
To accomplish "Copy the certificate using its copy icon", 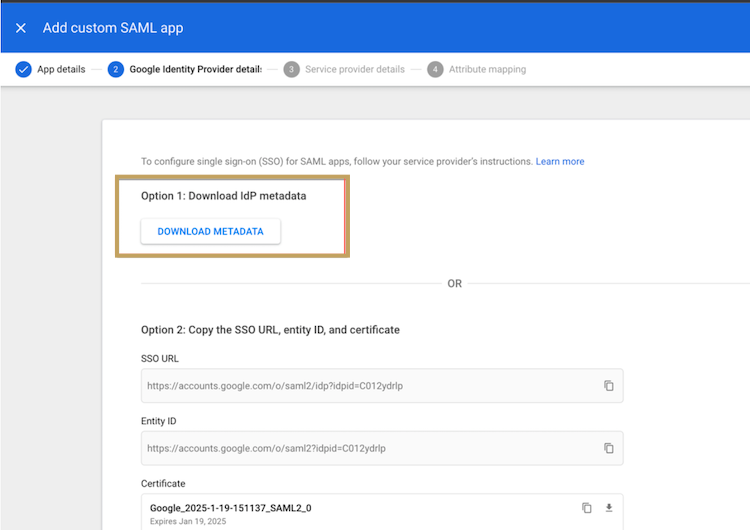I will (586, 508).
